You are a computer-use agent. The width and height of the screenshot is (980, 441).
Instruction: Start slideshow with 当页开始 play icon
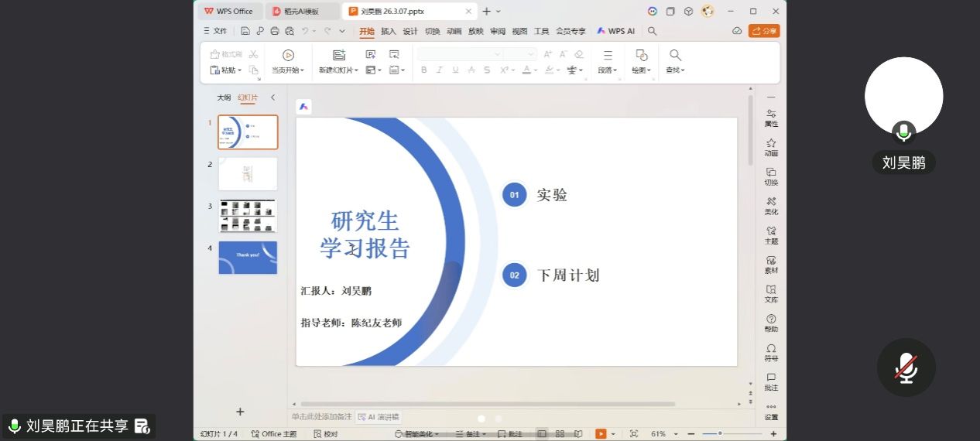pos(288,55)
